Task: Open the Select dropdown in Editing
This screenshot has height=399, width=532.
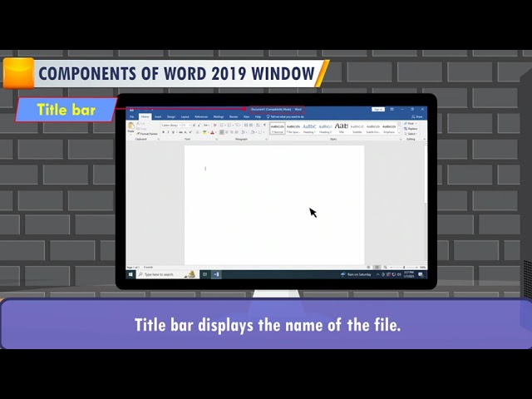Action: tap(411, 134)
